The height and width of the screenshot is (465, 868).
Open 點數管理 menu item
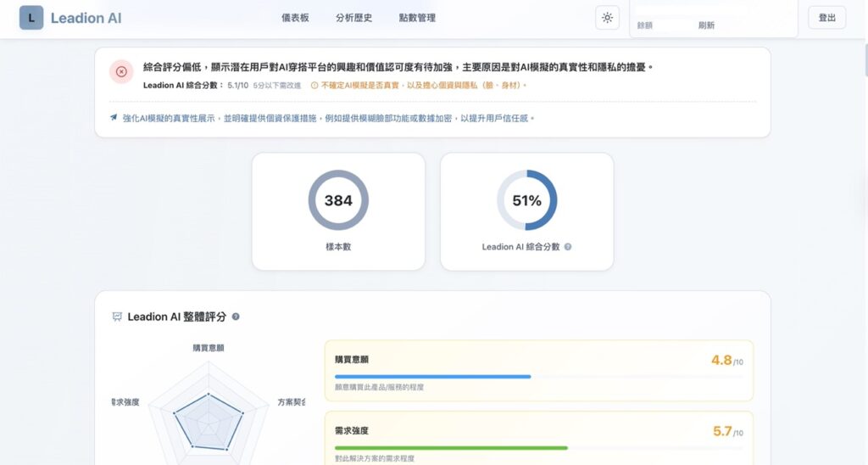point(417,18)
